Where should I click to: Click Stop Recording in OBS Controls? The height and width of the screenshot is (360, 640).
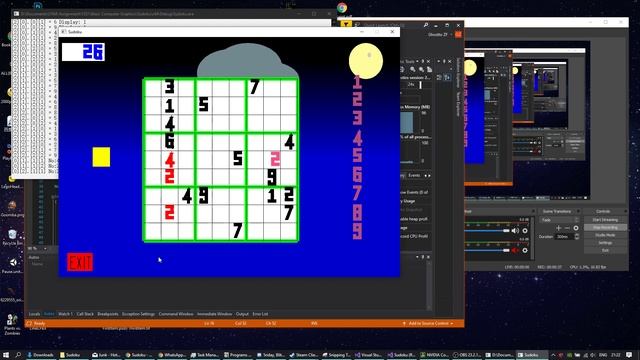[605, 227]
